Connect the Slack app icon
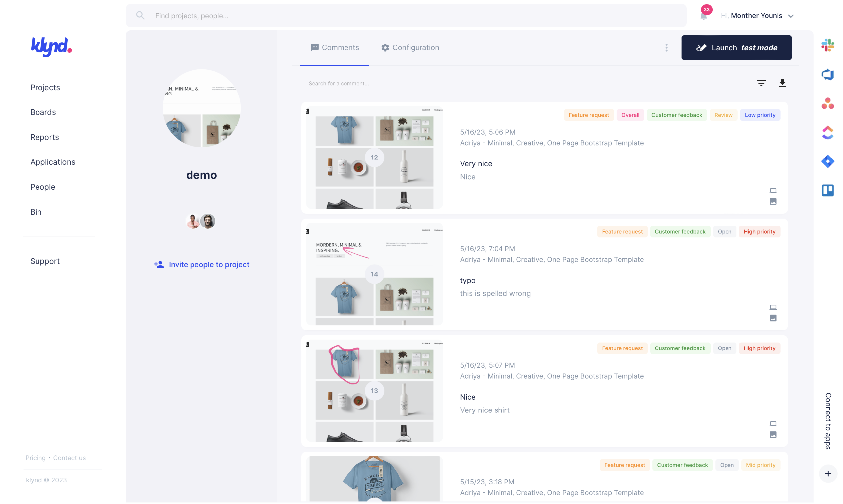Screen dimensions: 843x504 (828, 45)
